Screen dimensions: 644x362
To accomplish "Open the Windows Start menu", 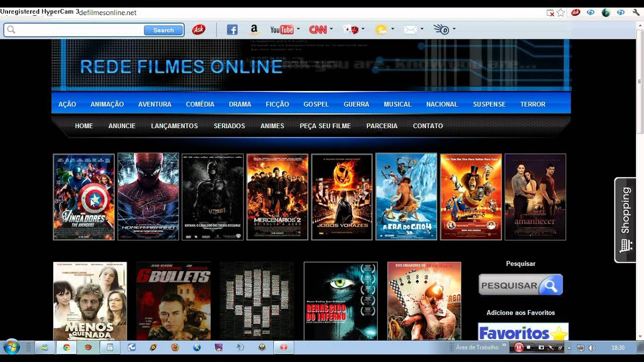I will coord(11,347).
